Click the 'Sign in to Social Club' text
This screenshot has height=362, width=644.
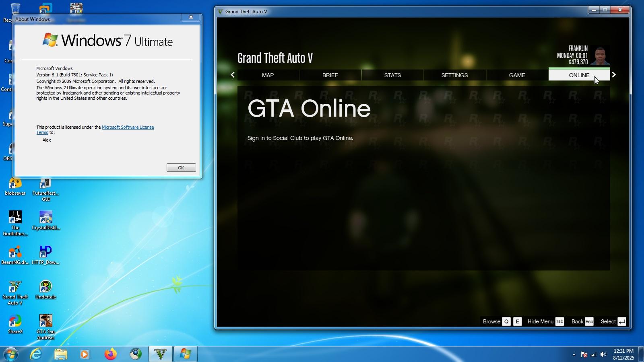(x=300, y=138)
